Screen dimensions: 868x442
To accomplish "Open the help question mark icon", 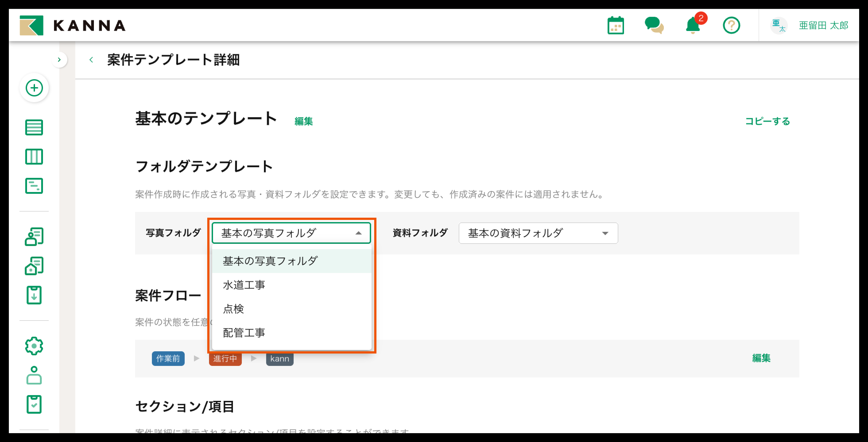I will coord(731,26).
